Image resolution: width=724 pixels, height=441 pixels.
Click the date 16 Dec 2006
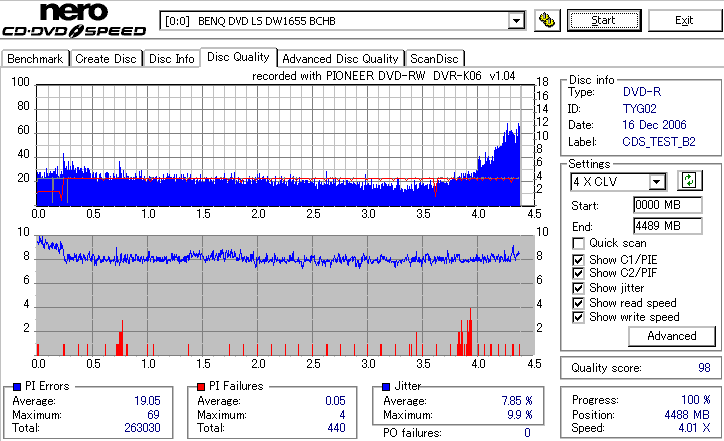(x=654, y=125)
